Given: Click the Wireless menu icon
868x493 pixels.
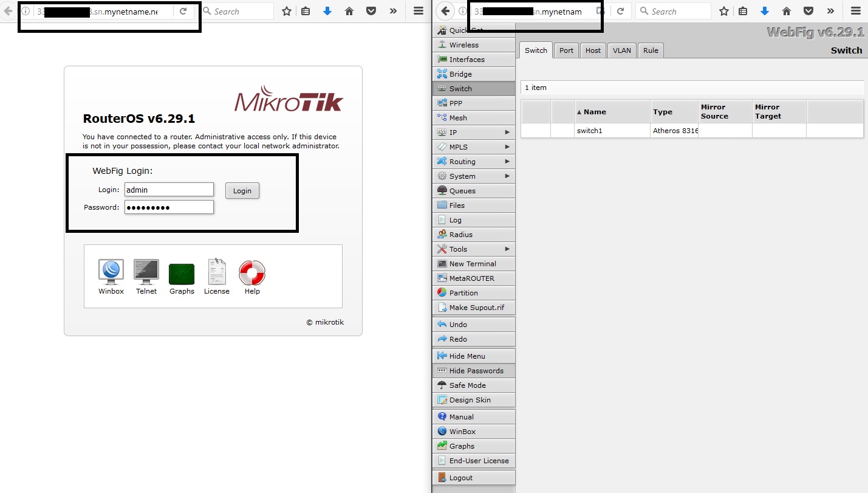Looking at the screenshot, I should coord(442,45).
